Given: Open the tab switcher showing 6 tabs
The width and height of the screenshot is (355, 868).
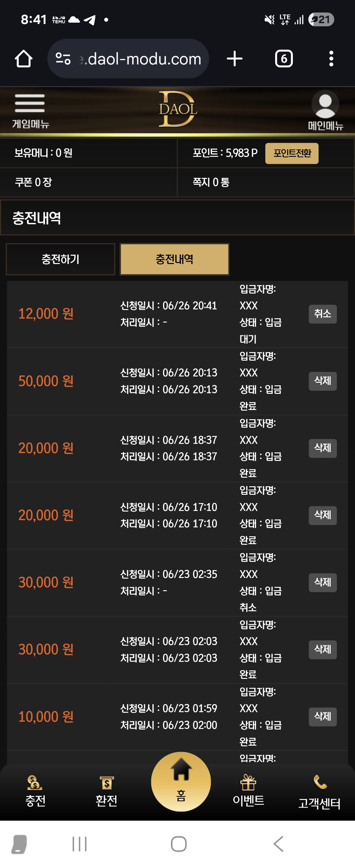Looking at the screenshot, I should [284, 59].
